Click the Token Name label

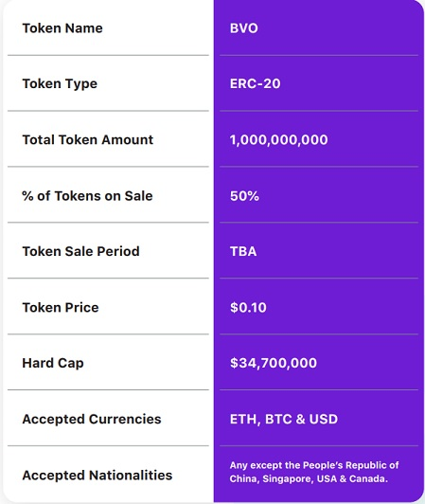click(x=62, y=28)
